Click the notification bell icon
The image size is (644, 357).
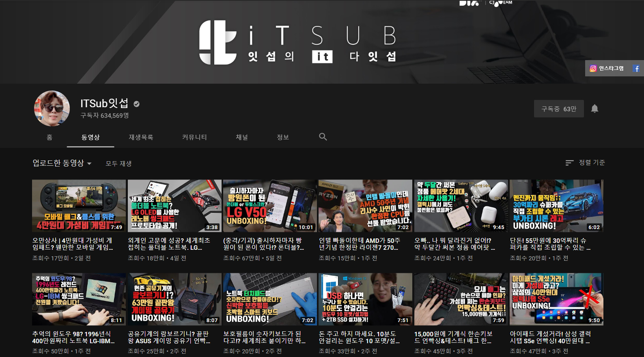click(594, 108)
